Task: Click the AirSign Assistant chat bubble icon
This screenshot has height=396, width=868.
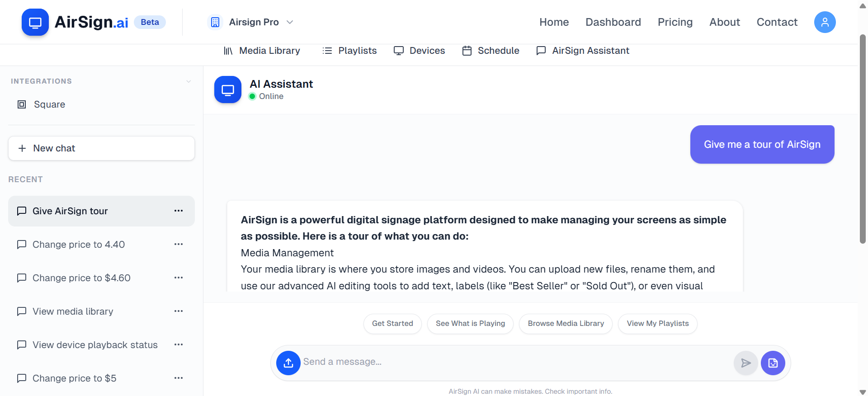Action: click(541, 51)
